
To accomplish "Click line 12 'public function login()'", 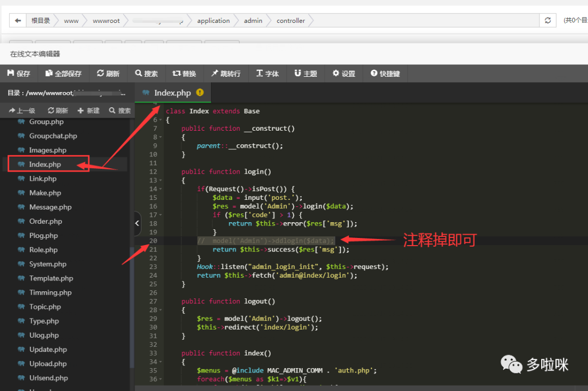I will coord(226,172).
